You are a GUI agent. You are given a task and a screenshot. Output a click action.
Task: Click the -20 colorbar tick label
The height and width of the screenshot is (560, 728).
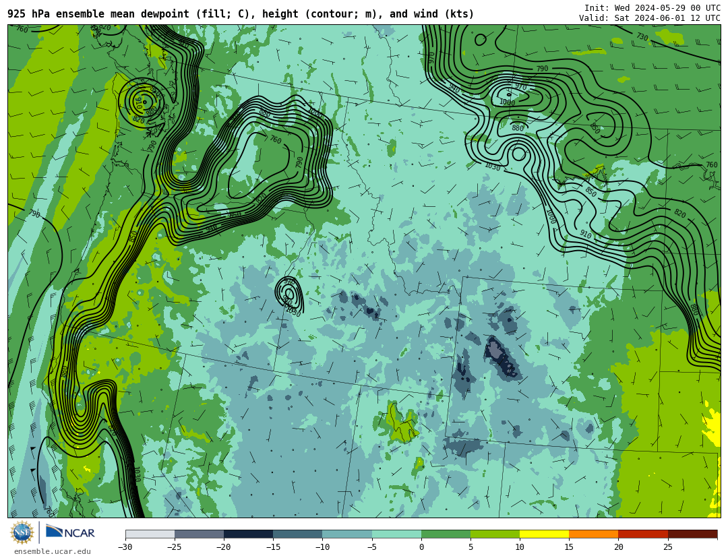(223, 547)
